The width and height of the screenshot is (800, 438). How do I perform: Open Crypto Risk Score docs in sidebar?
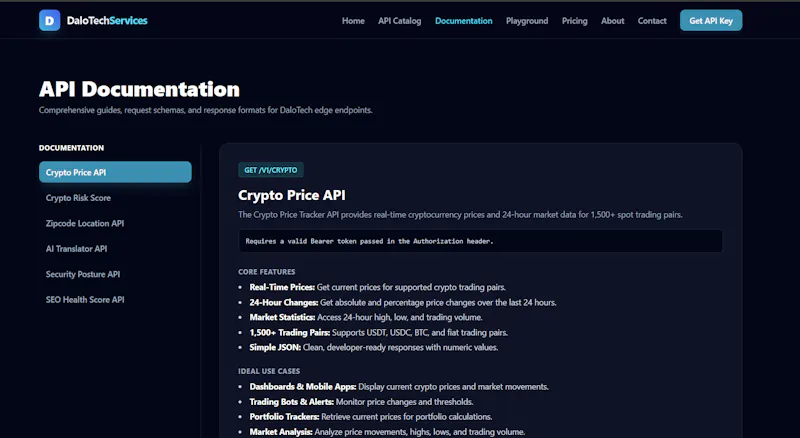(115, 198)
